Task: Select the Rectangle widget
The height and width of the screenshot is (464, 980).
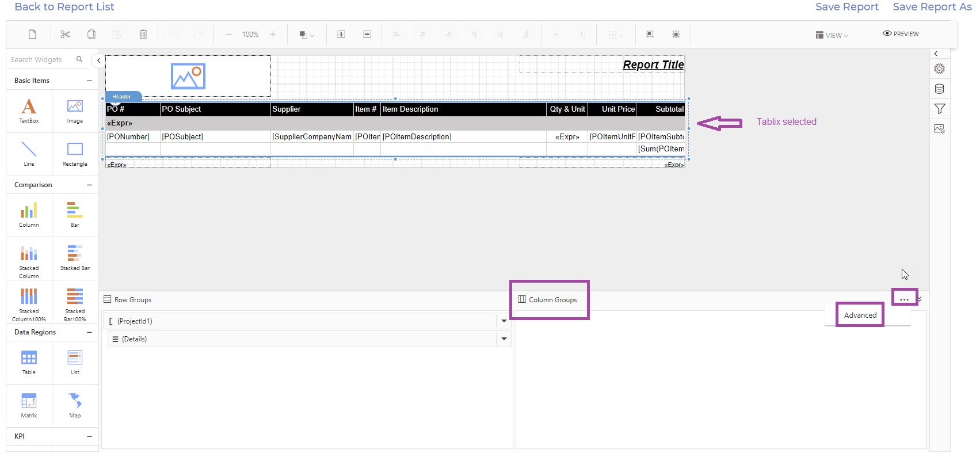Action: (x=75, y=154)
